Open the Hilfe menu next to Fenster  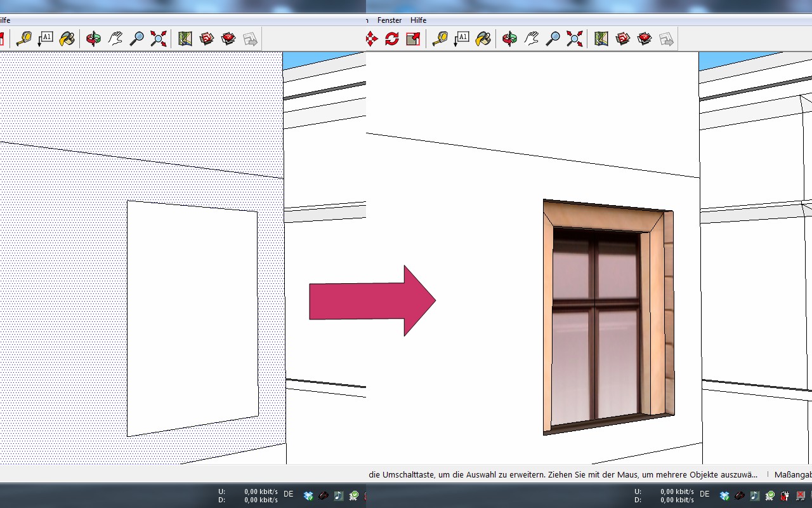tap(418, 20)
